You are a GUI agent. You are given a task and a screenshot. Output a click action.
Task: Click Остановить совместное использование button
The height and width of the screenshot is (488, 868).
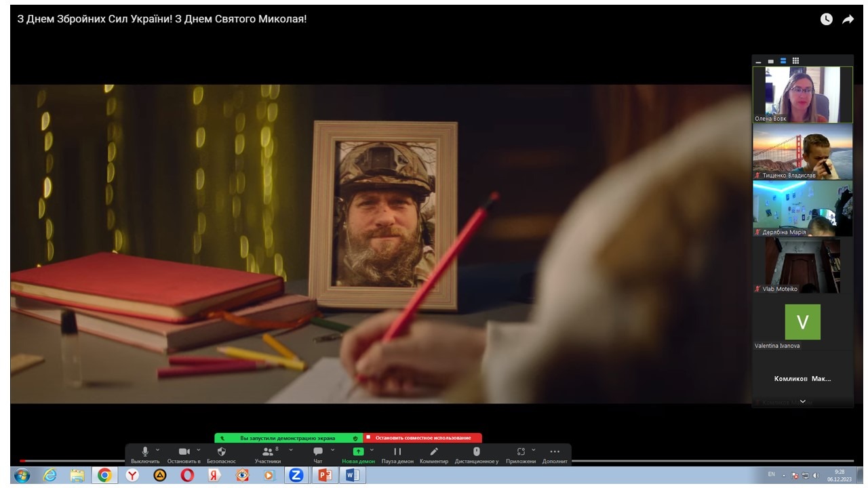[422, 438]
